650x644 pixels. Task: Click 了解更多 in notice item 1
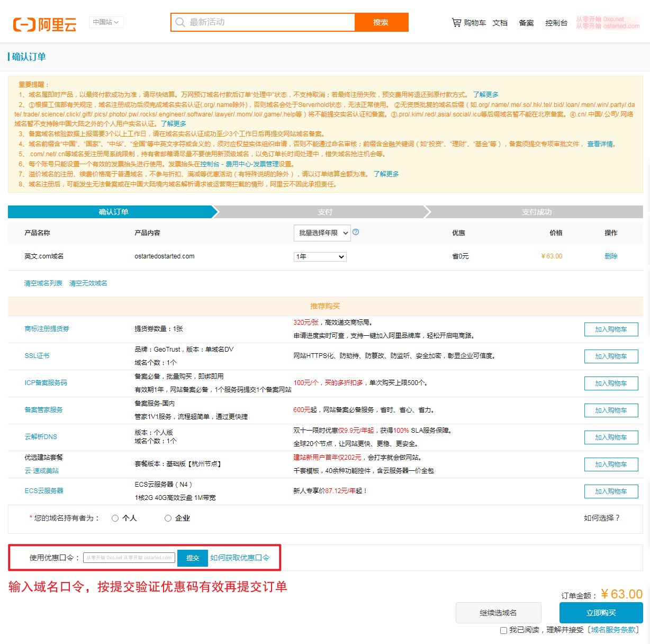[485, 95]
